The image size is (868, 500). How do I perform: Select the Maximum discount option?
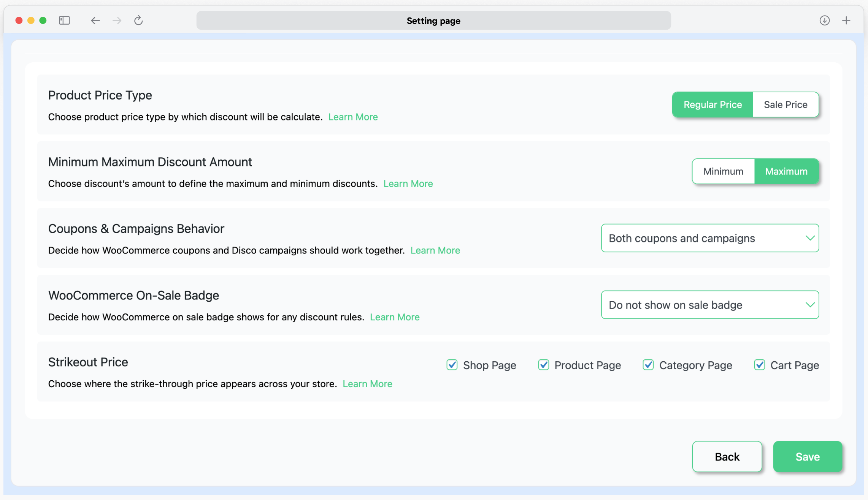coord(786,171)
